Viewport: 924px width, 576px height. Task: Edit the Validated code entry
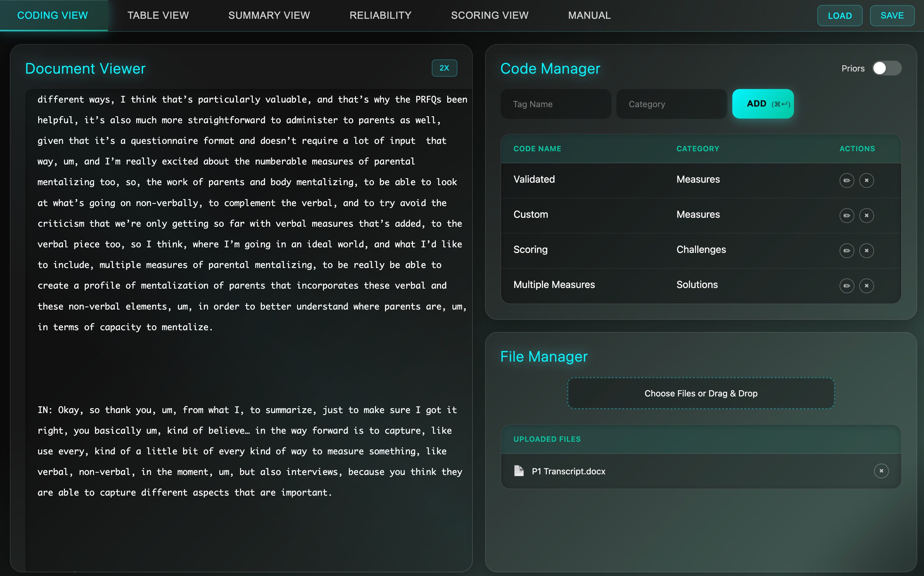(x=846, y=180)
